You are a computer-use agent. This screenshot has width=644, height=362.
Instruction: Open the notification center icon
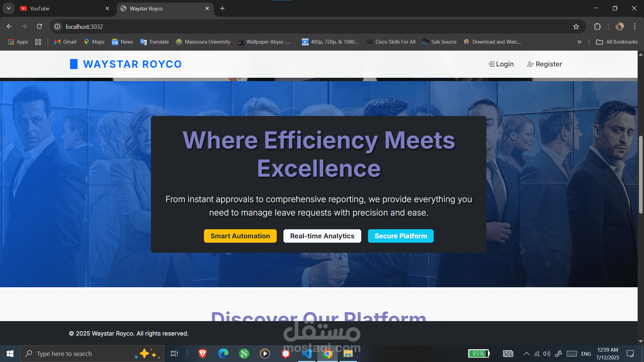click(630, 354)
